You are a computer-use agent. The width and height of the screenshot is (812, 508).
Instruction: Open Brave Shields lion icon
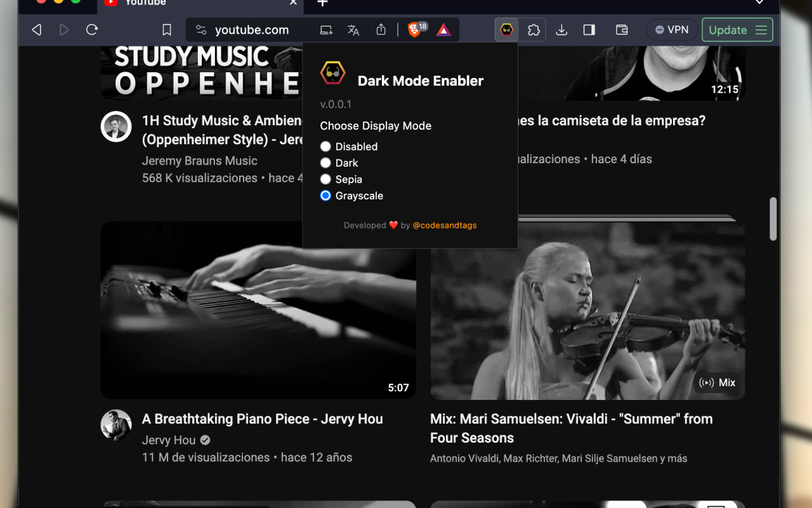click(x=414, y=30)
